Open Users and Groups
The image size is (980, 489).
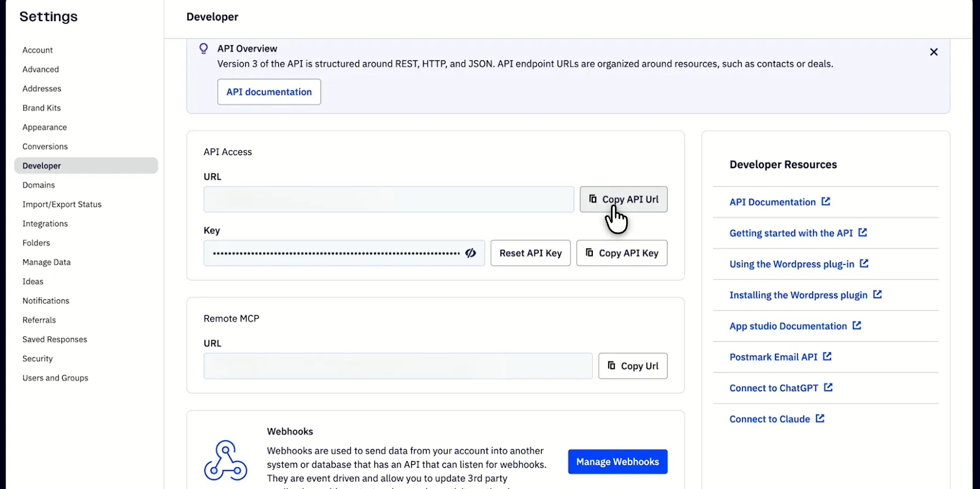[55, 378]
